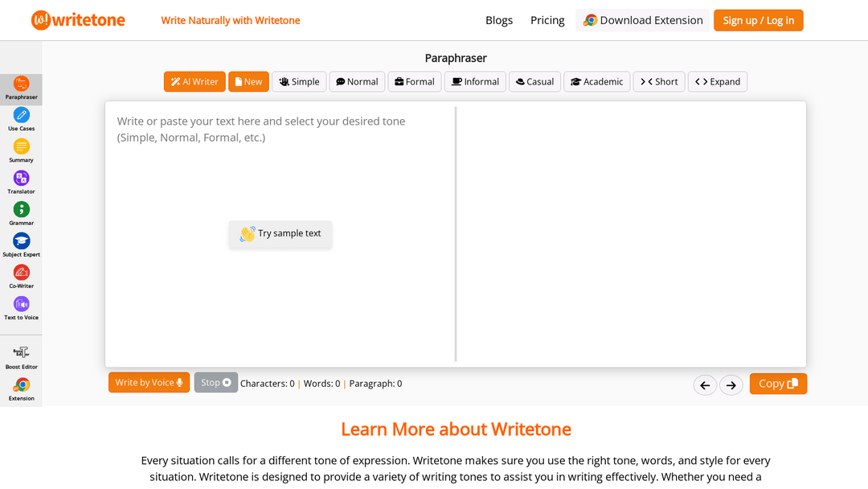Image resolution: width=868 pixels, height=489 pixels.
Task: Switch to the Academic tone
Action: pos(596,82)
